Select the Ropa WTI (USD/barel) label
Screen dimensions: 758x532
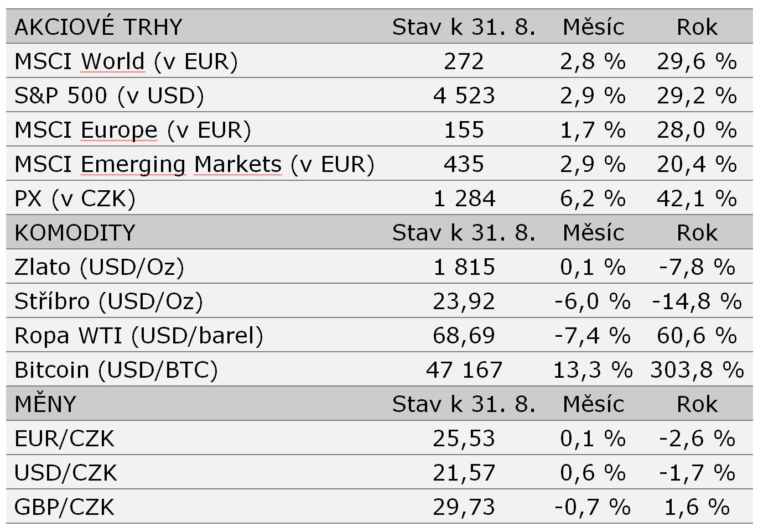pos(139,336)
